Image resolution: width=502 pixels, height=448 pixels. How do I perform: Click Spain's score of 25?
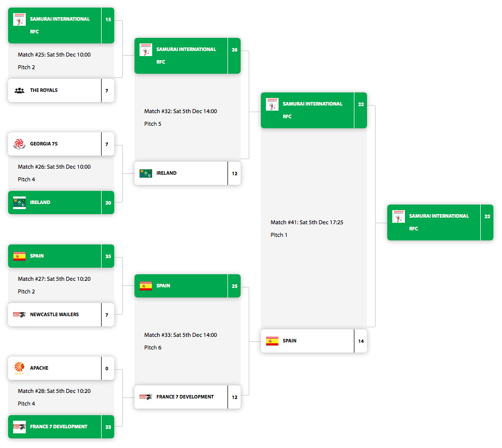[235, 286]
